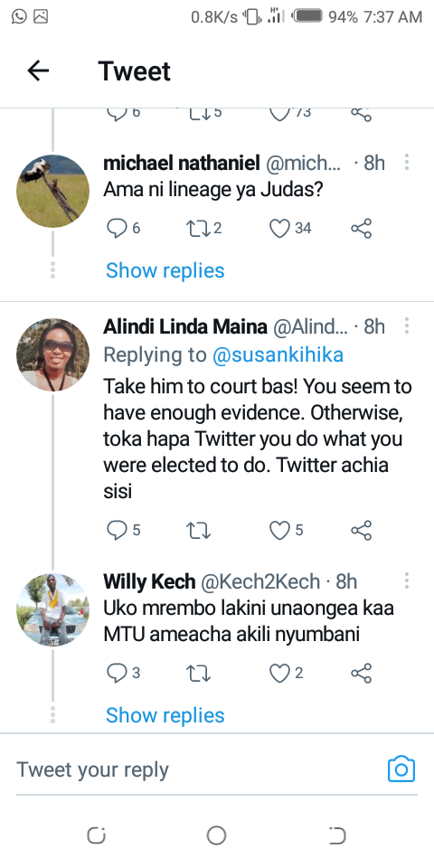The image size is (434, 868).
Task: Open options menu for Alindi Linda Maina's tweet
Action: [407, 326]
